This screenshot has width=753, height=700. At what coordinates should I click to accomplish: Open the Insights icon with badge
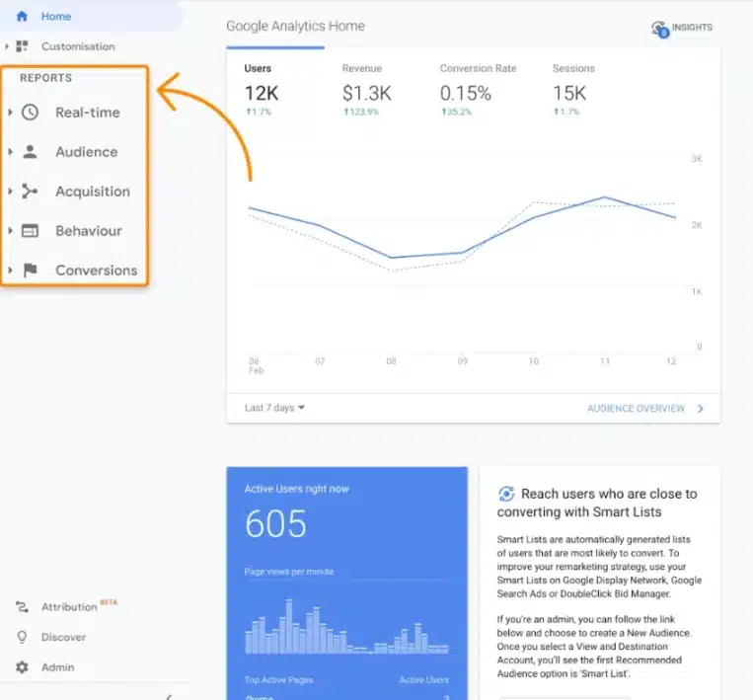point(660,29)
